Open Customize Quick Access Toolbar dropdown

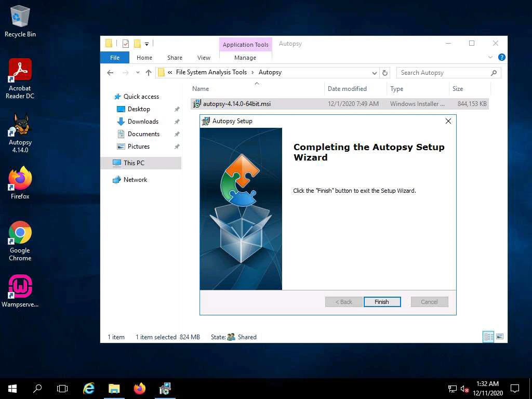147,44
